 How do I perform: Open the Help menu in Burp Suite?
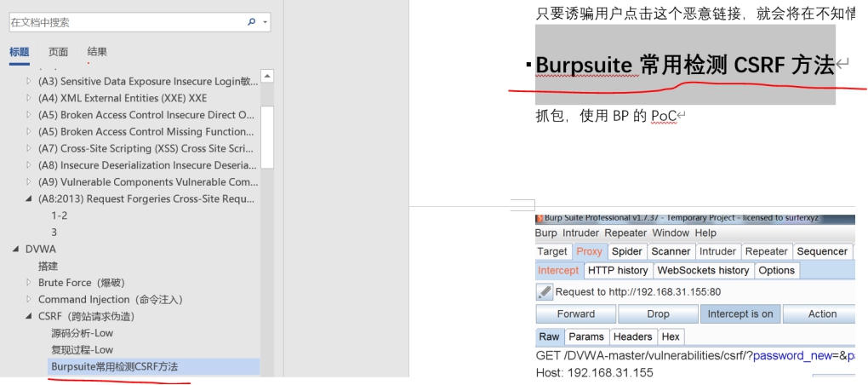point(705,233)
